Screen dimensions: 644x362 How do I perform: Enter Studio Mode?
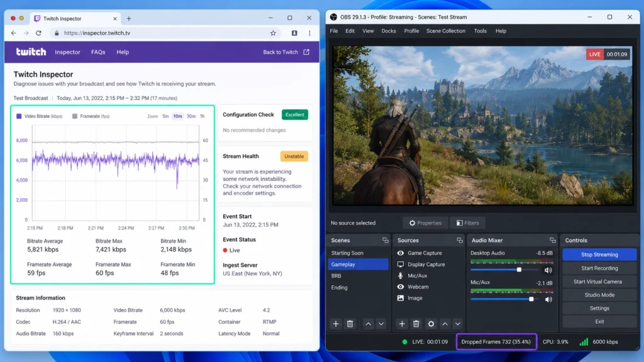click(x=599, y=295)
